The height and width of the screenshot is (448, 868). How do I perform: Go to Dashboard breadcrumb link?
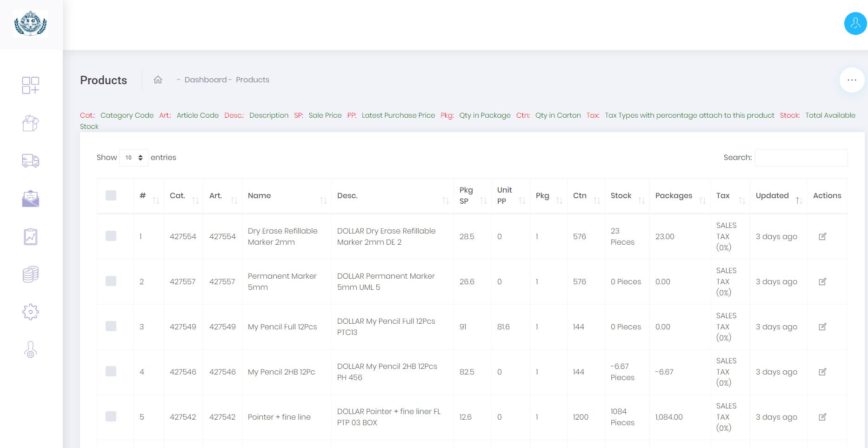pyautogui.click(x=205, y=80)
